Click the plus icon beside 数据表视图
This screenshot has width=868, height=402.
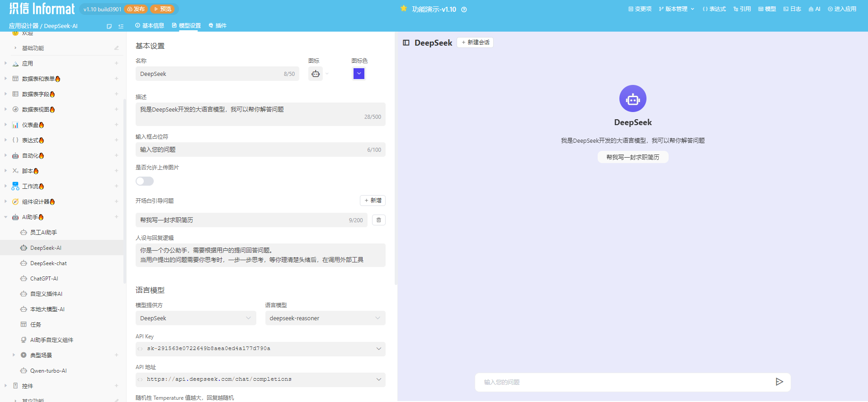(x=116, y=109)
